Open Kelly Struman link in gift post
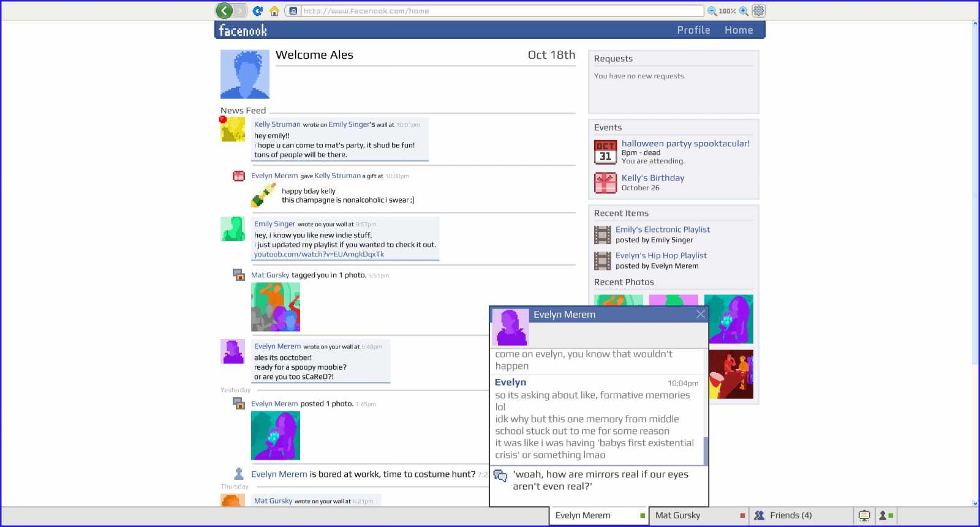This screenshot has width=980, height=527. click(x=337, y=176)
